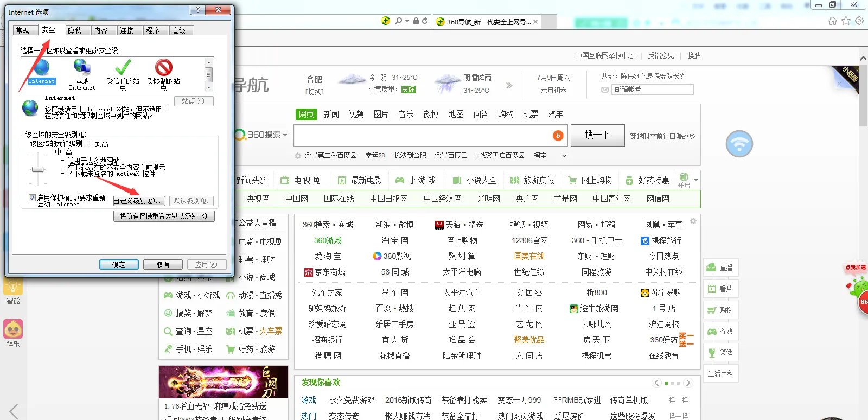Click the browser search magnifier icon
Image resolution: width=868 pixels, height=420 pixels.
point(399,21)
